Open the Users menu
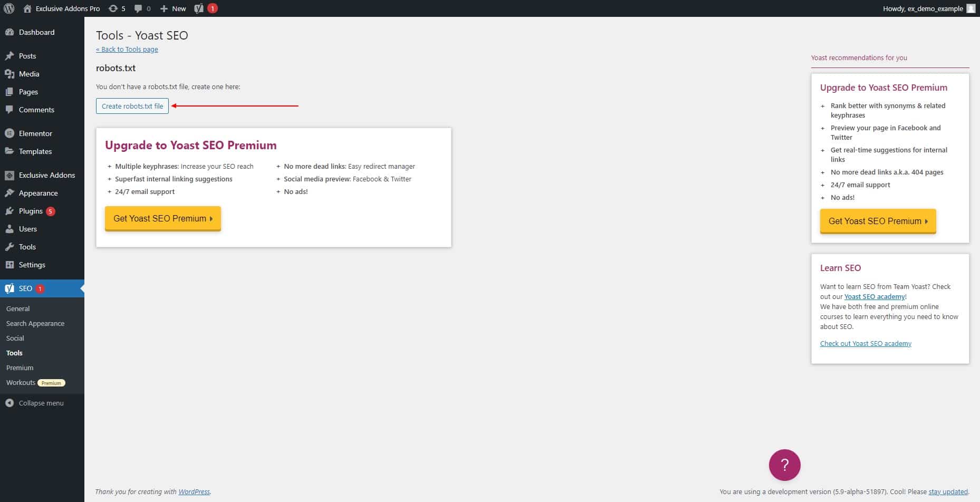 [x=42, y=229]
